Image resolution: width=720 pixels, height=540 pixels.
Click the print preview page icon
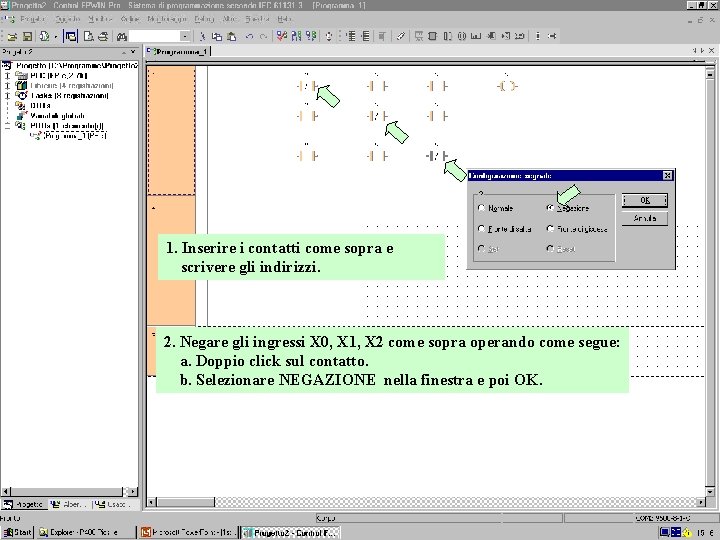coord(88,36)
